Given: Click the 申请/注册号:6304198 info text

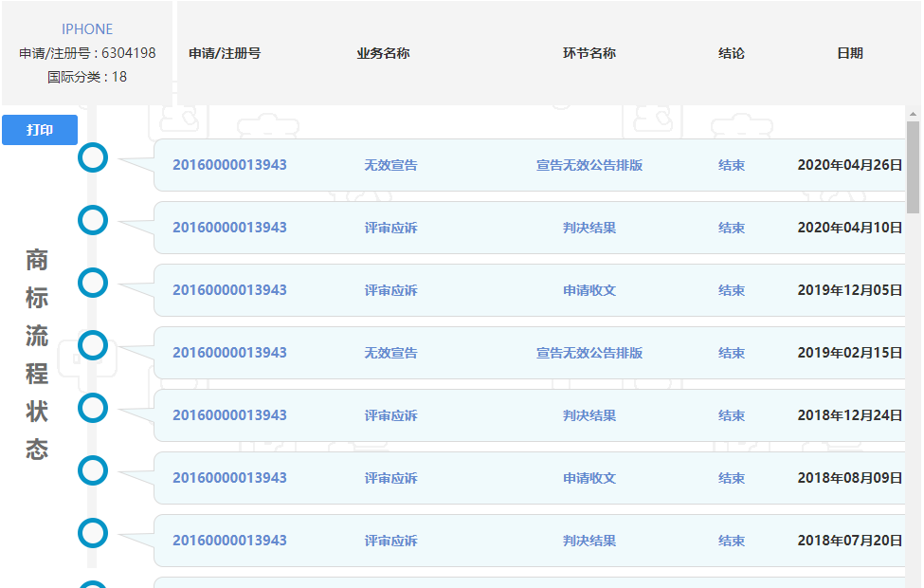Looking at the screenshot, I should pos(87,53).
